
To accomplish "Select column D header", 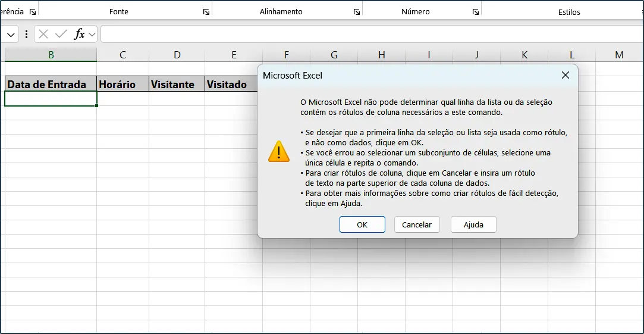I will click(177, 55).
